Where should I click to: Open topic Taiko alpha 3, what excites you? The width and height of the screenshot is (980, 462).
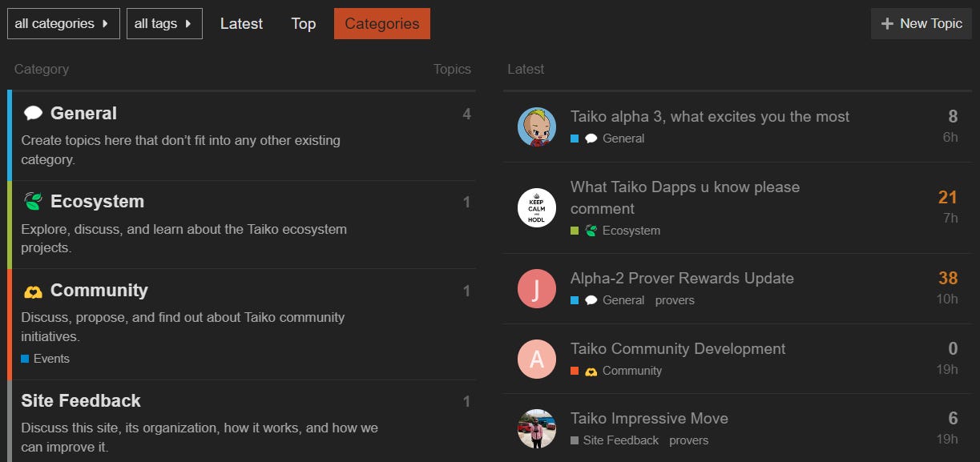point(710,117)
